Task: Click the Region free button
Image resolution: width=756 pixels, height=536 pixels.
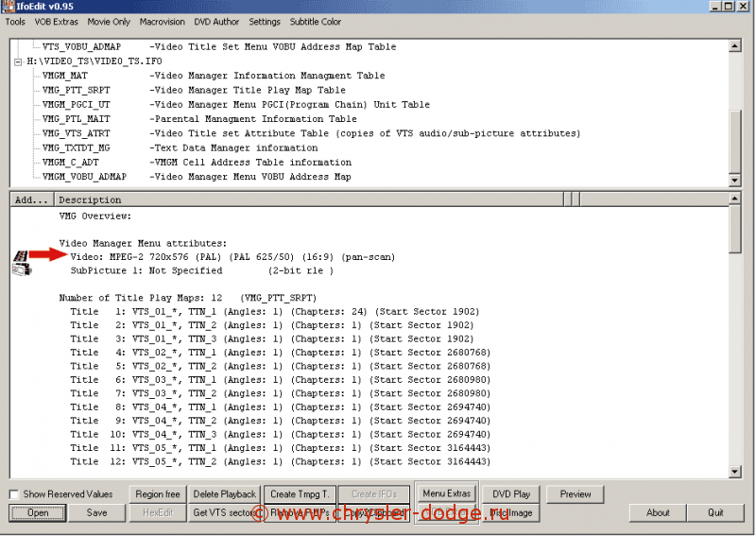Action: click(x=158, y=494)
